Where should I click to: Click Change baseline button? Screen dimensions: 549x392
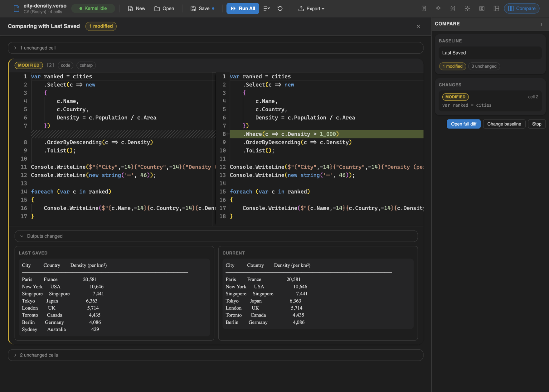click(x=504, y=124)
